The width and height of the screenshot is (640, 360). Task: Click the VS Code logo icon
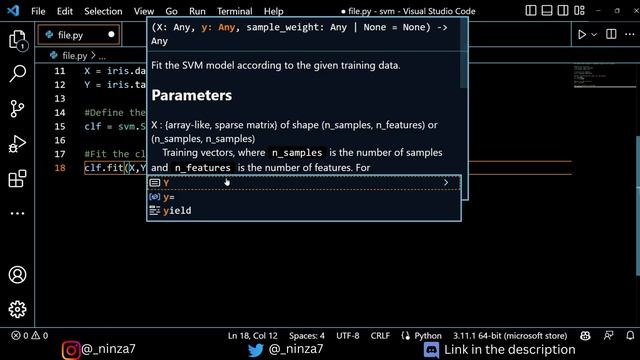[13, 11]
